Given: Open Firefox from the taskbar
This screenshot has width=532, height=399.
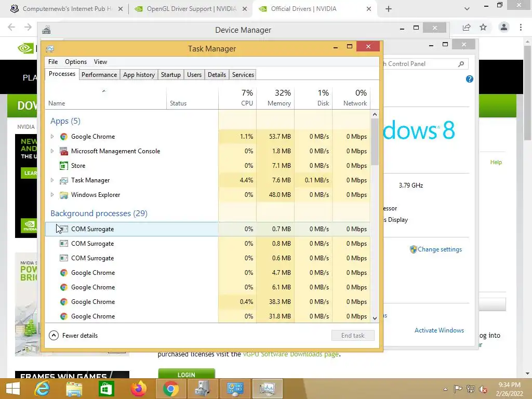Looking at the screenshot, I should coord(138,389).
